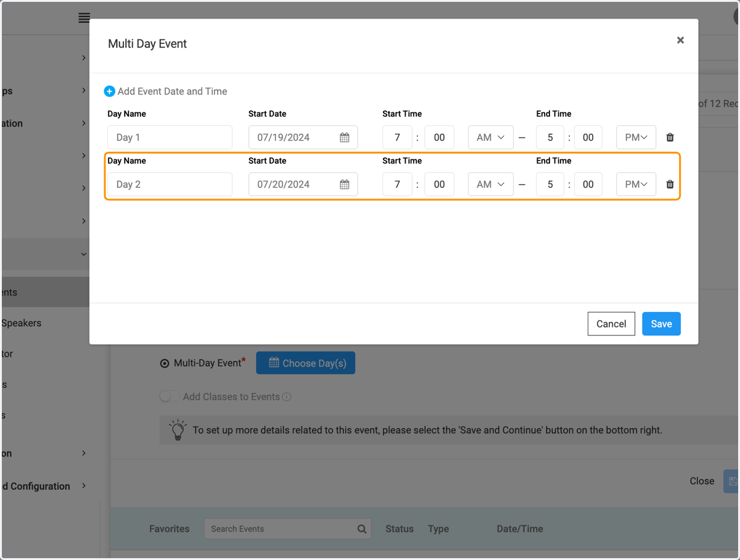Viewport: 740px width, 560px height.
Task: Click the lightbulb tip icon
Action: point(178,430)
